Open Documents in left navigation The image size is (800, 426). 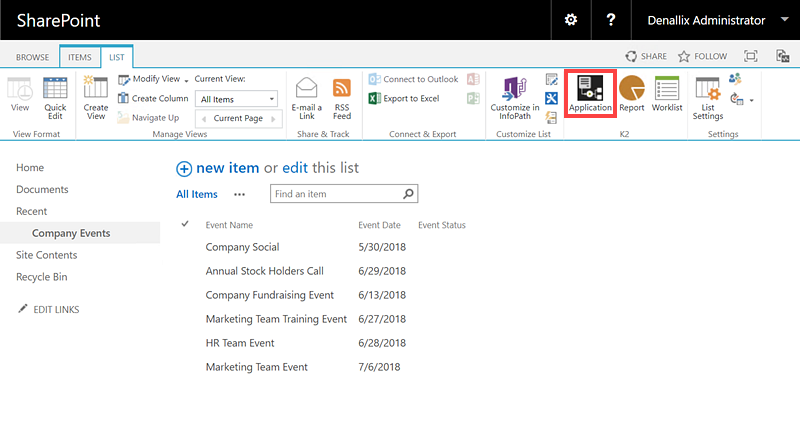(42, 189)
